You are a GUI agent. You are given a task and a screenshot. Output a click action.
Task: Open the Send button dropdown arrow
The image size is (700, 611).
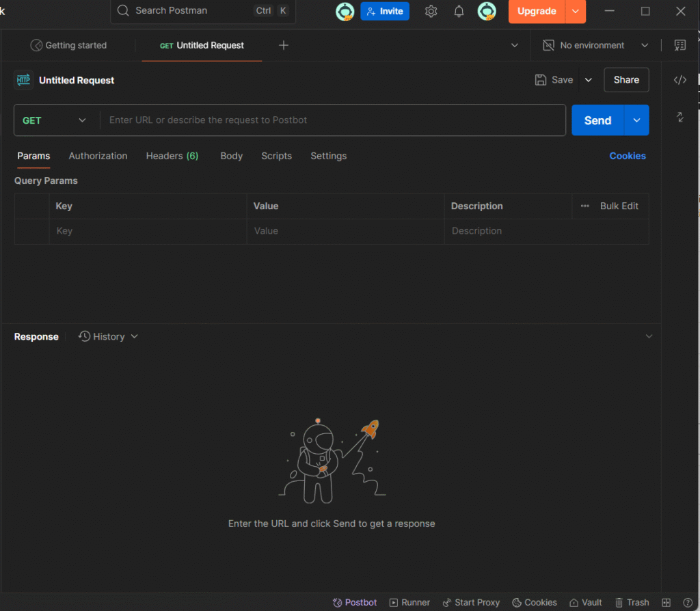pos(636,120)
